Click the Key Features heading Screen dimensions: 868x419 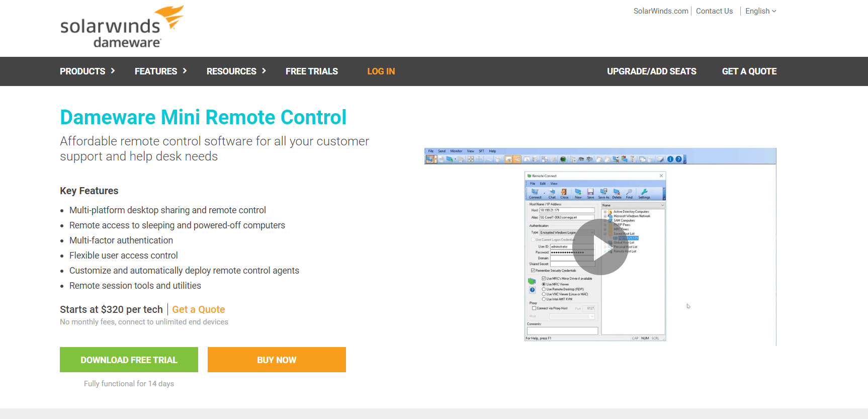coord(89,191)
